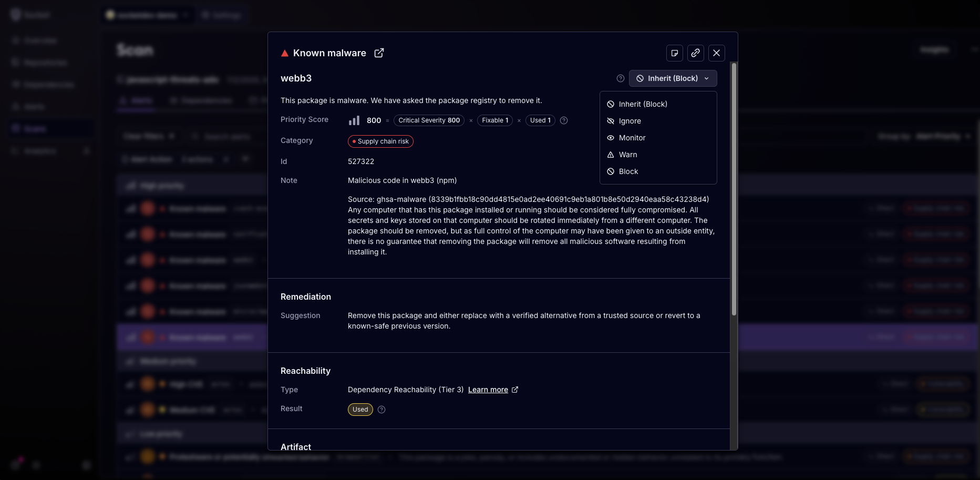Click the Used reachability result badge
Screen dimensions: 980x480
point(360,410)
